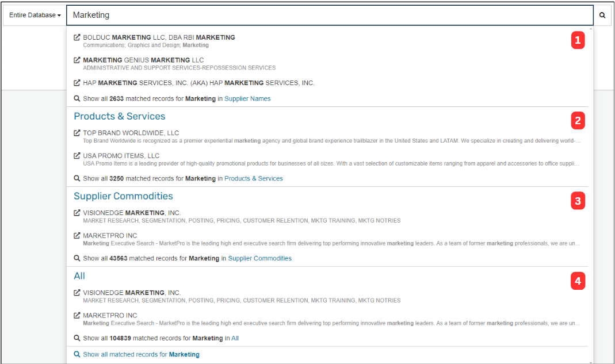This screenshot has width=615, height=364.
Task: Click the Marketing search input field
Action: pos(330,16)
